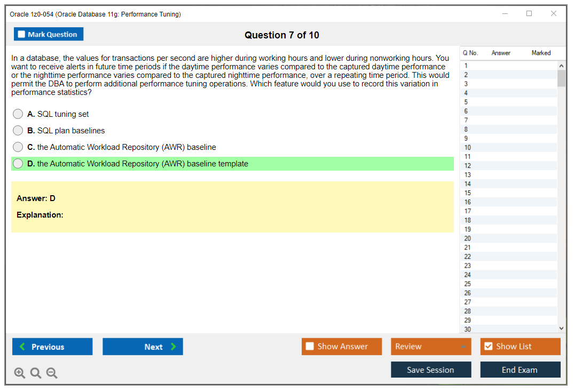The image size is (574, 392).
Task: Jump to question 10 in the list
Action: tap(468, 148)
